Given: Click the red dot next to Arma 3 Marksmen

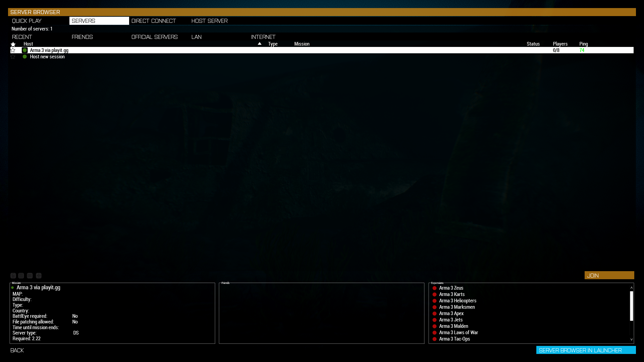Looking at the screenshot, I should 434,307.
